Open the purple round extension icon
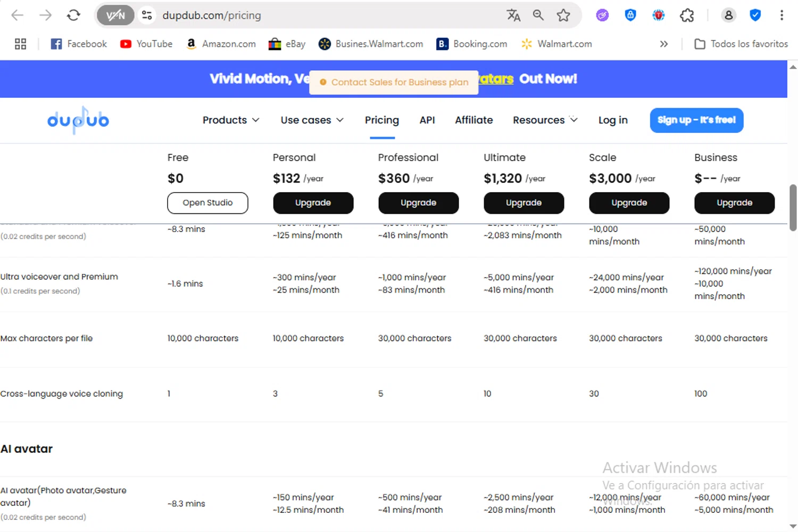 tap(602, 15)
